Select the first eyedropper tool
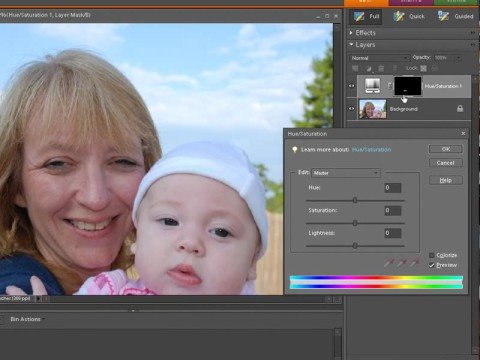Image resolution: width=480 pixels, height=360 pixels. point(388,262)
